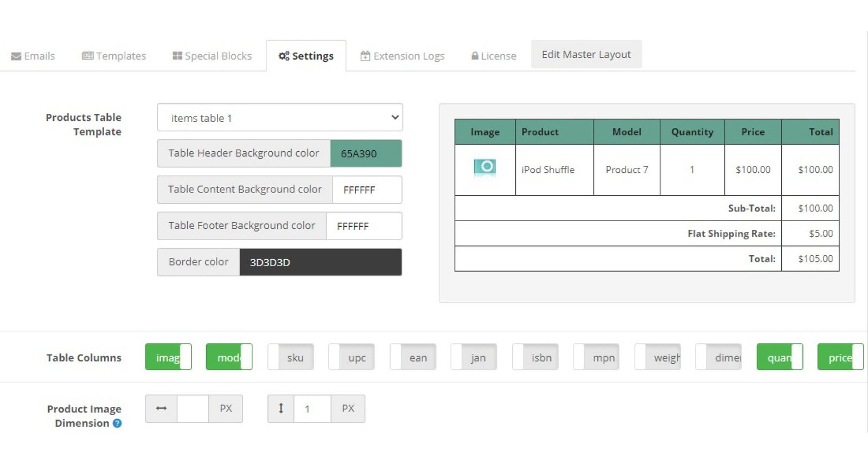
Task: Click the Price column header in preview
Action: coord(753,132)
